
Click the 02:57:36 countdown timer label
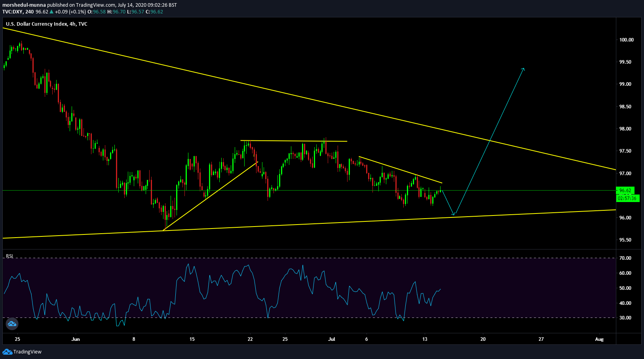627,198
